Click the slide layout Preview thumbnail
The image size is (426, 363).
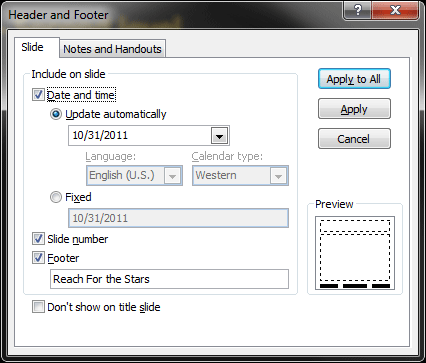click(355, 253)
